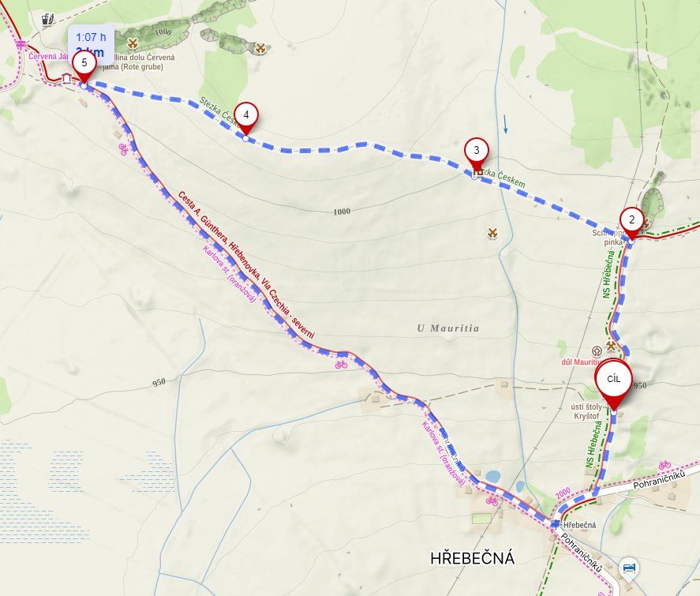Viewport: 700px width, 596px height.
Task: Select the Hřebečná bus stop icon
Action: coord(556,524)
